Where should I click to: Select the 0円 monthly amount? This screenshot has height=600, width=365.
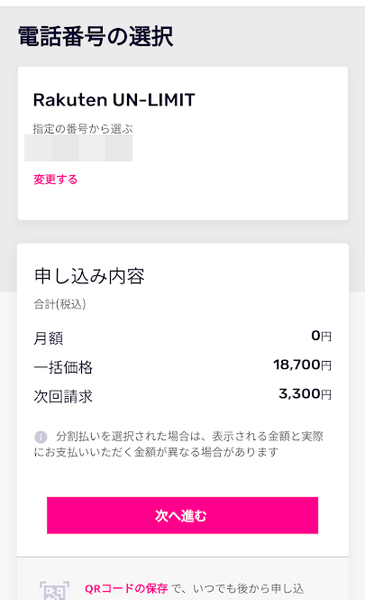point(321,336)
